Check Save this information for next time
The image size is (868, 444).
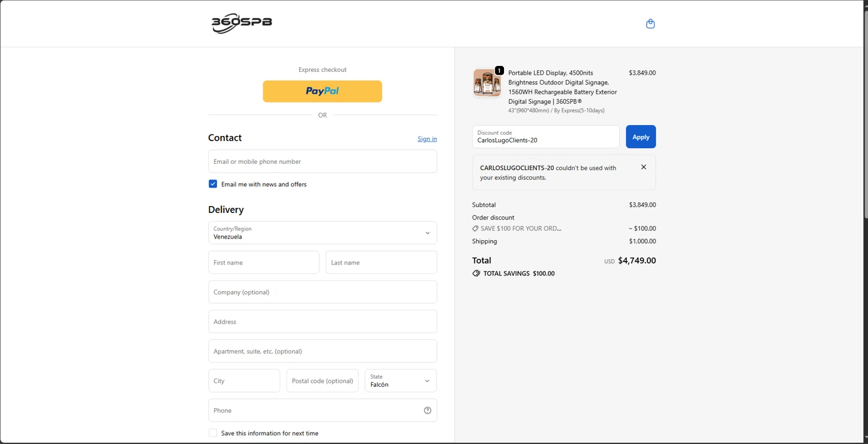coord(213,433)
